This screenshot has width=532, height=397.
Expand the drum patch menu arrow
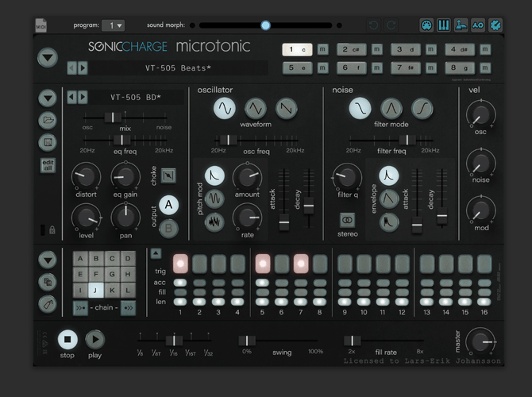click(x=48, y=98)
